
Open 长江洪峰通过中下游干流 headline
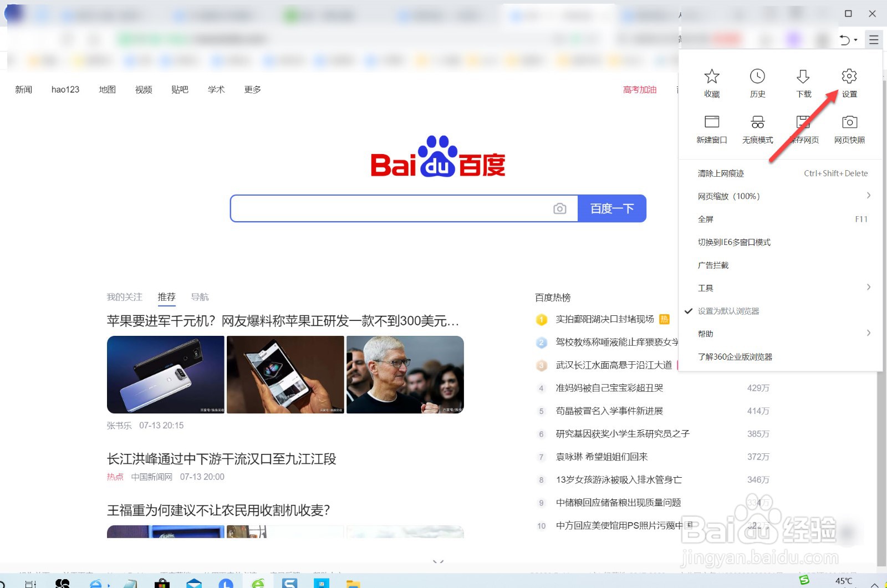pos(222,459)
